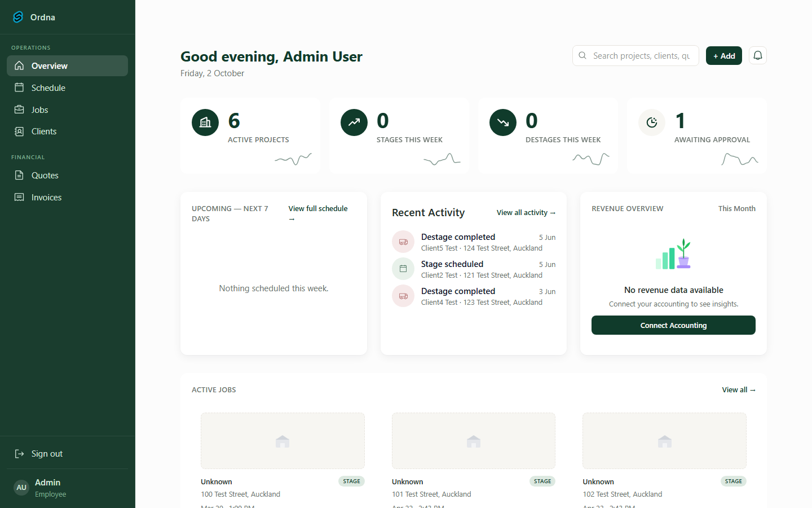This screenshot has width=812, height=508.
Task: Click the search magnifier icon
Action: [x=582, y=55]
